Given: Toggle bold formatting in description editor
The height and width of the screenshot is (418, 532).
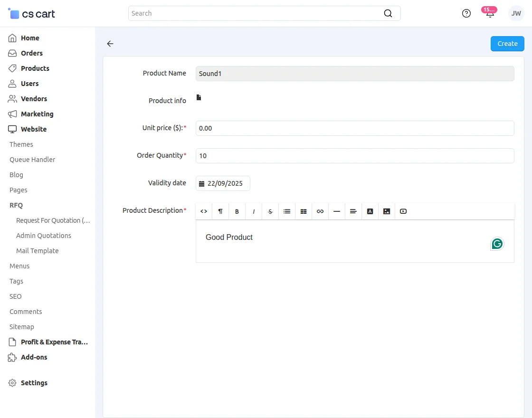Looking at the screenshot, I should tap(237, 211).
